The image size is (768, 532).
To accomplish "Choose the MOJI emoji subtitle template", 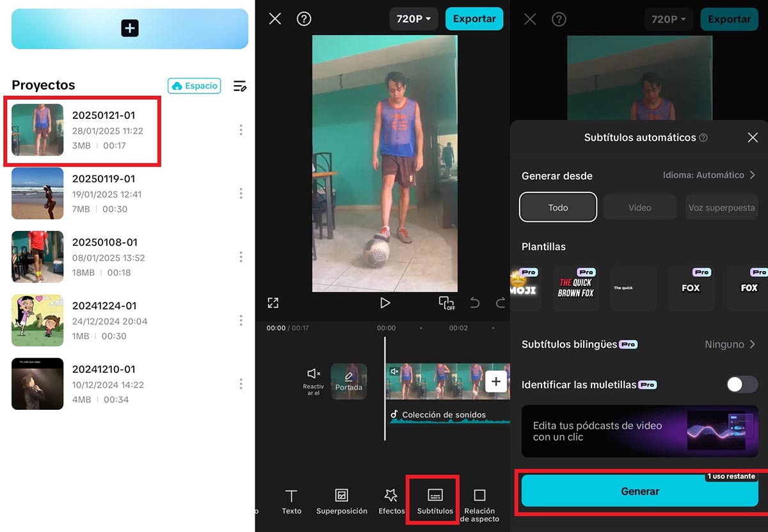I will click(525, 288).
